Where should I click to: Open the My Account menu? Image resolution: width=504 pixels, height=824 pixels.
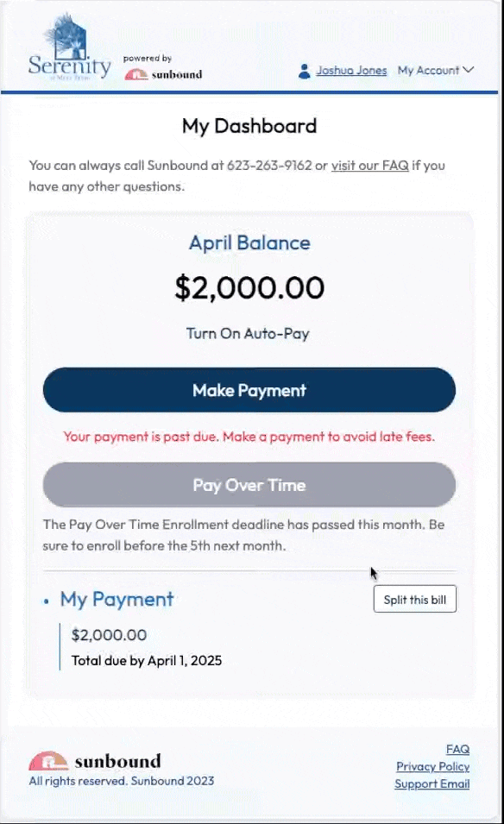(x=436, y=70)
